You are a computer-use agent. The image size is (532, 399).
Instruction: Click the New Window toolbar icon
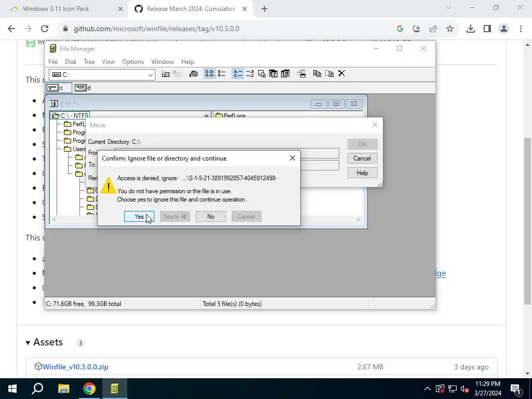(x=301, y=74)
